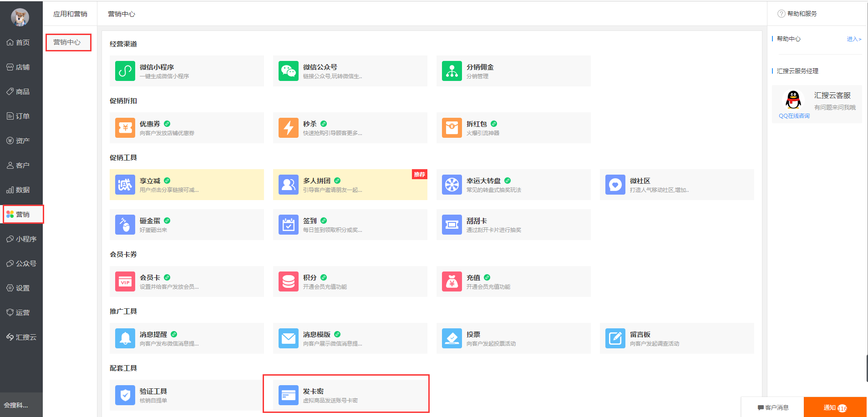
Task: Open the VIP member card (会员卡) icon
Action: (x=125, y=282)
